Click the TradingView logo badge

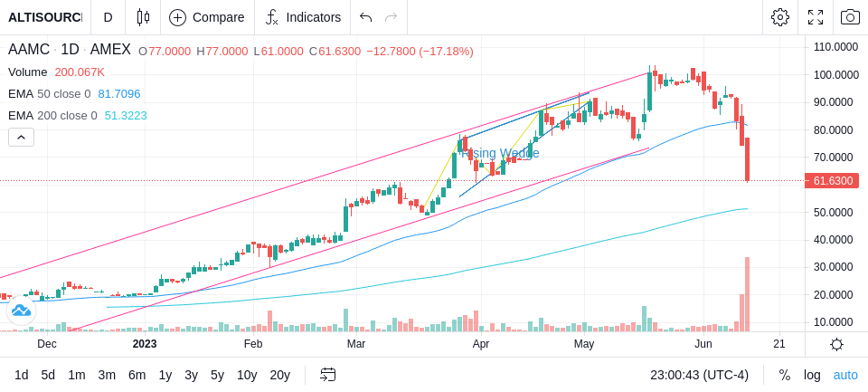(x=21, y=311)
